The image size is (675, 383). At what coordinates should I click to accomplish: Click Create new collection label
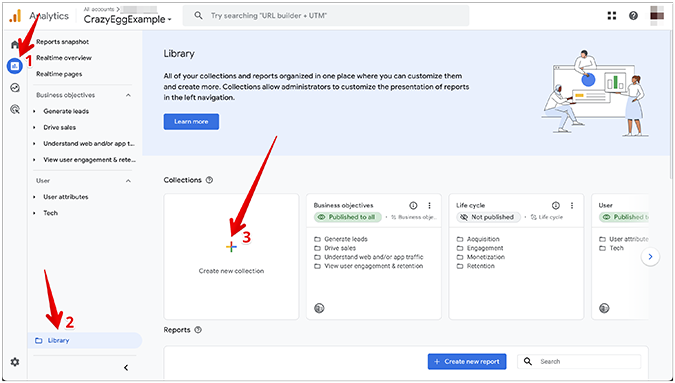231,271
